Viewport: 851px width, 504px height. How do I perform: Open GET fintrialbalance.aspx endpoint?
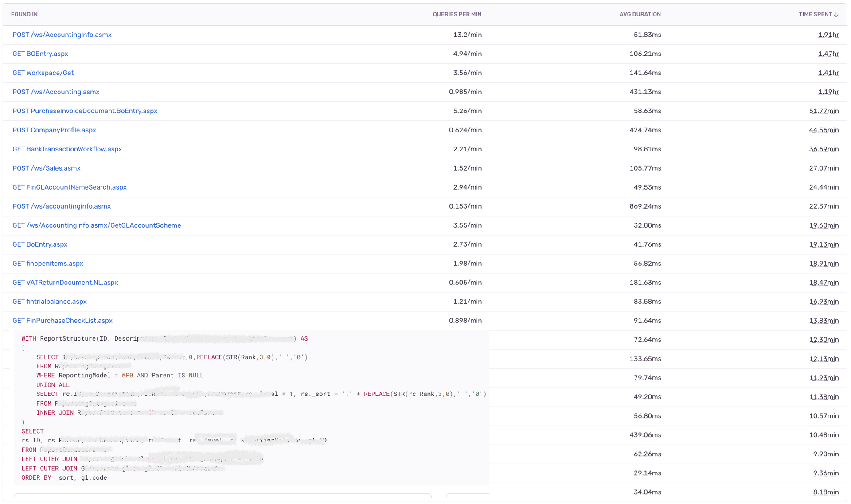coord(50,301)
